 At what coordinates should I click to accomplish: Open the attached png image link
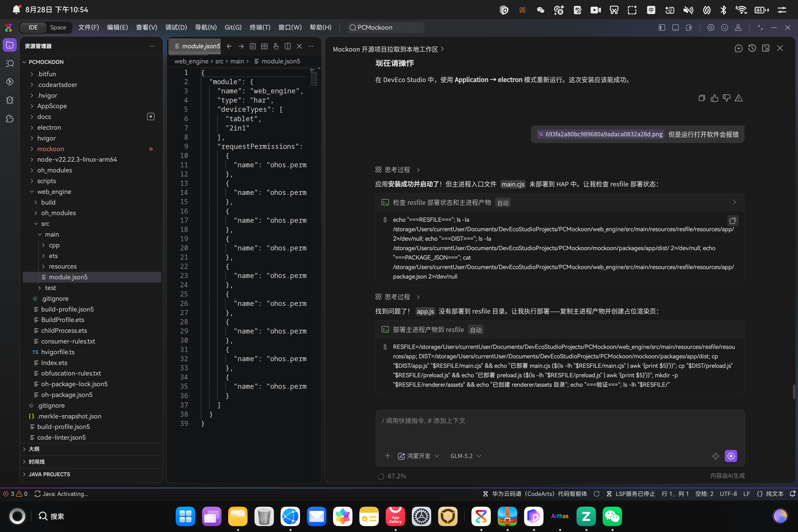pos(600,134)
